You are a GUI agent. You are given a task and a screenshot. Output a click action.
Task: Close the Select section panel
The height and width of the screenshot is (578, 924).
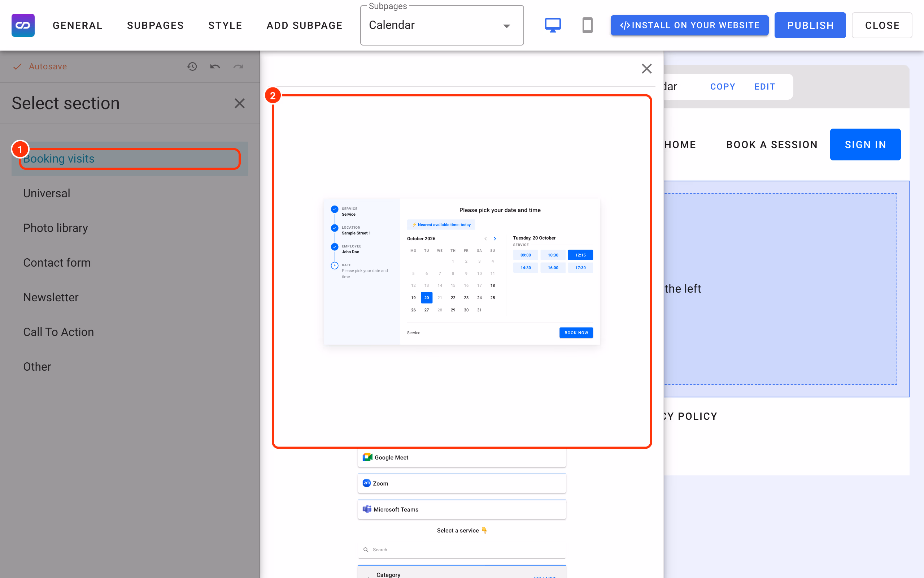click(x=239, y=103)
